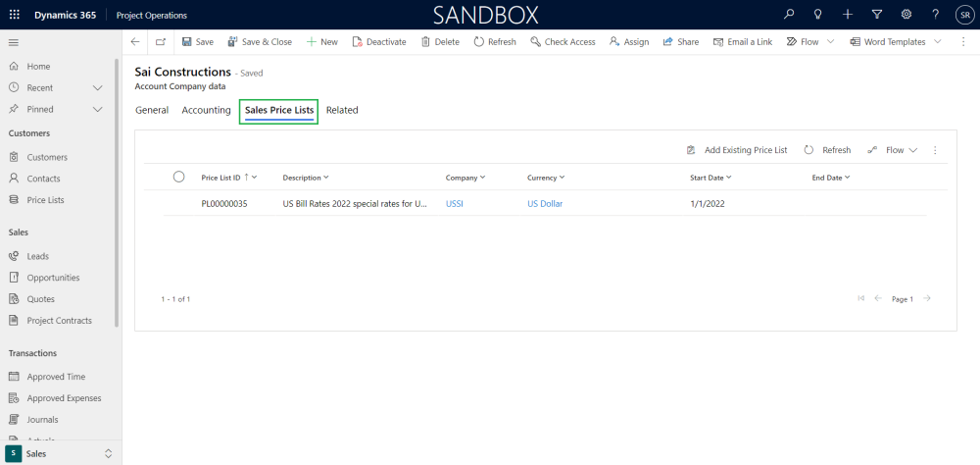Screen dimensions: 980x465
Task: Open the USSI company link
Action: tap(455, 203)
